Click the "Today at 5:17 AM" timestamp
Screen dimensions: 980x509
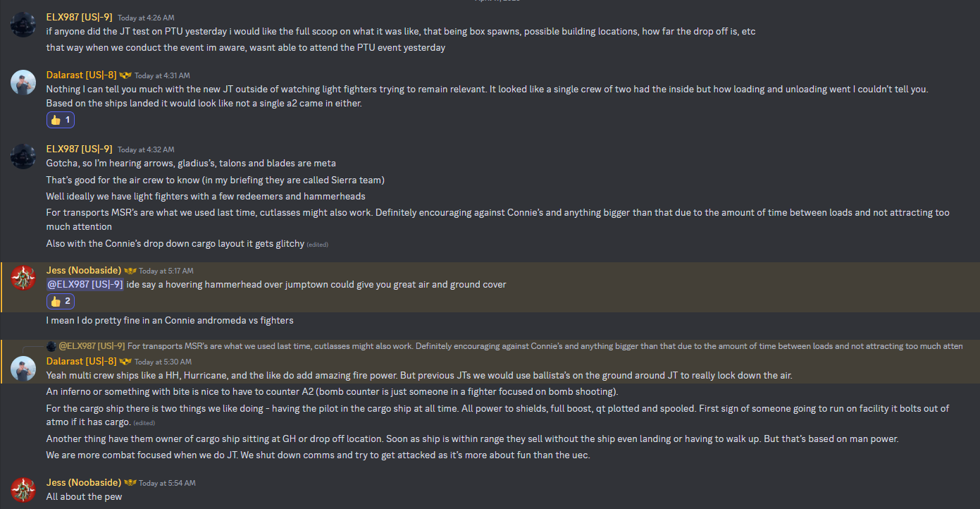[x=166, y=271]
